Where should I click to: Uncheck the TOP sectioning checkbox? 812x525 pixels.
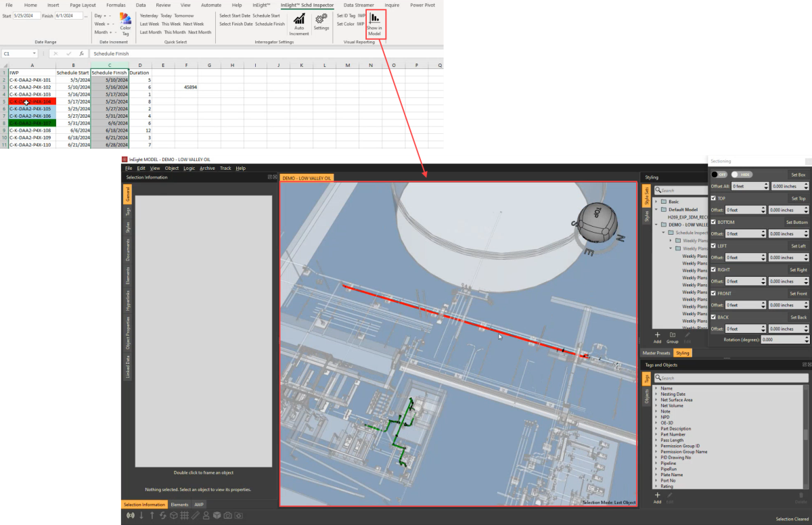point(714,198)
